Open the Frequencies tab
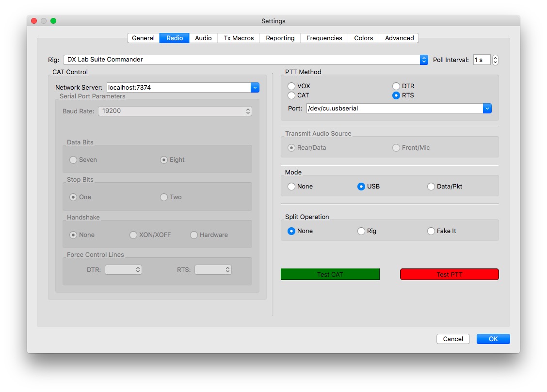Image resolution: width=547 pixels, height=392 pixels. pos(324,38)
